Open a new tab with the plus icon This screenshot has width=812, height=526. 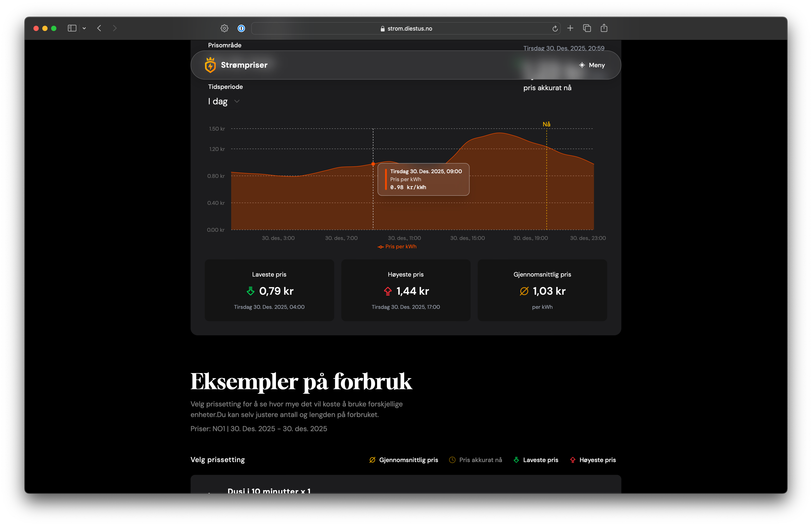click(570, 28)
